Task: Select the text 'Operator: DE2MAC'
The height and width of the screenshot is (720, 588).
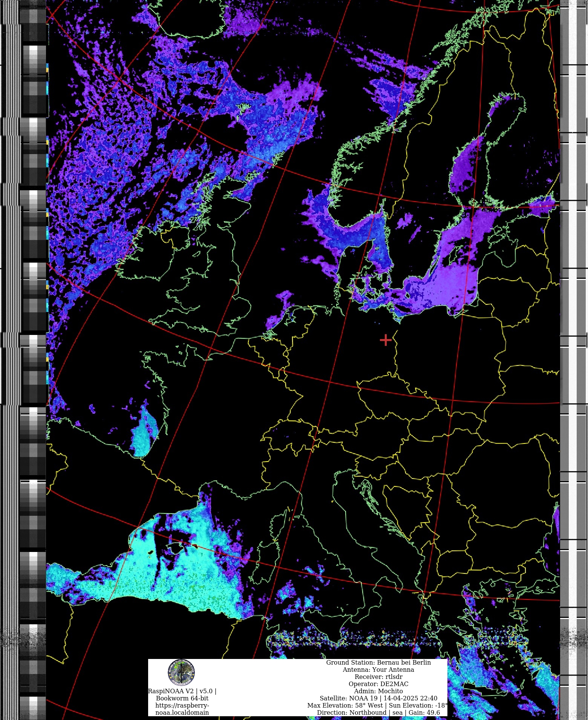Action: 378,684
